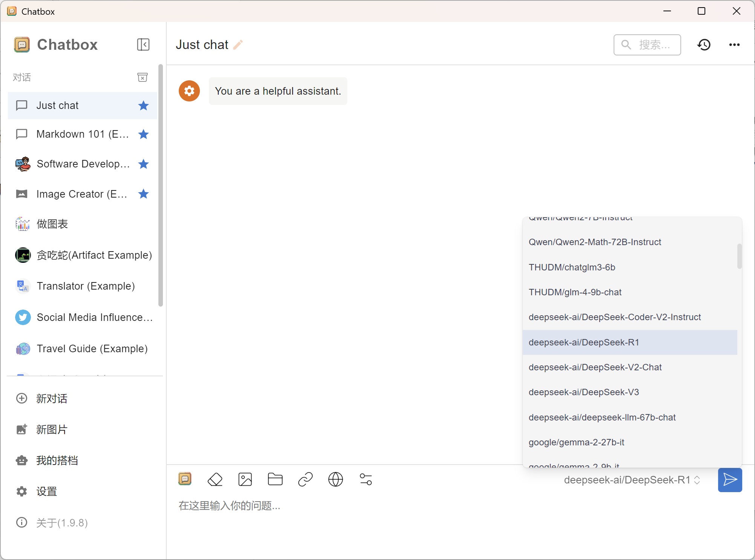Open Markdown 101 example conversation
The image size is (755, 560).
[82, 134]
